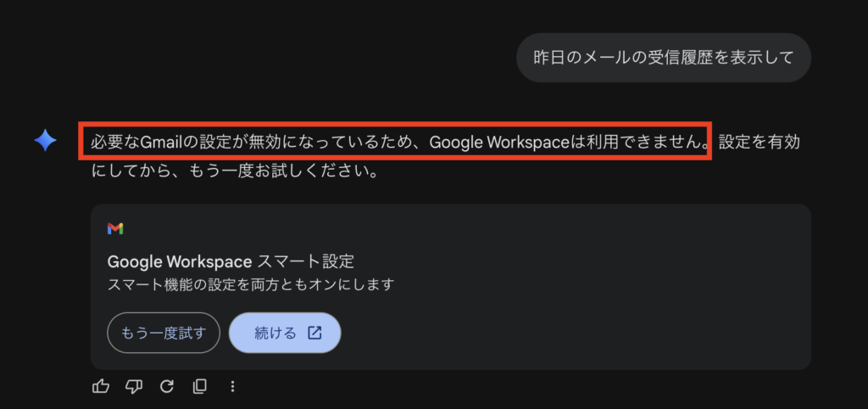Click the thumbs up icon
The height and width of the screenshot is (409, 868).
tap(101, 386)
